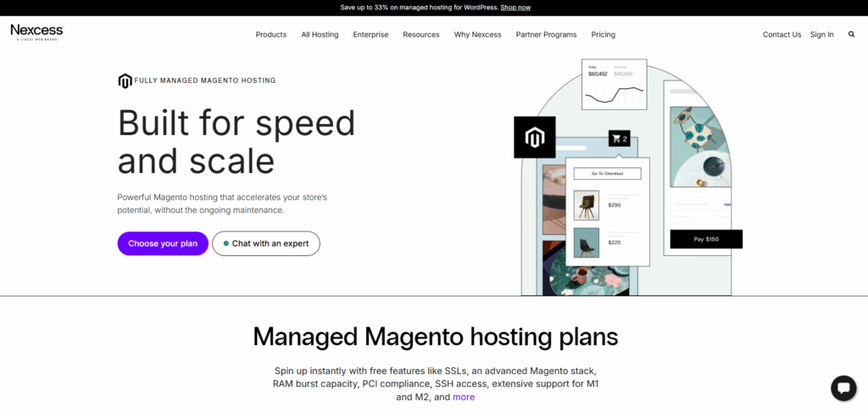The image size is (868, 413).
Task: Start Chat with an expert
Action: point(265,243)
